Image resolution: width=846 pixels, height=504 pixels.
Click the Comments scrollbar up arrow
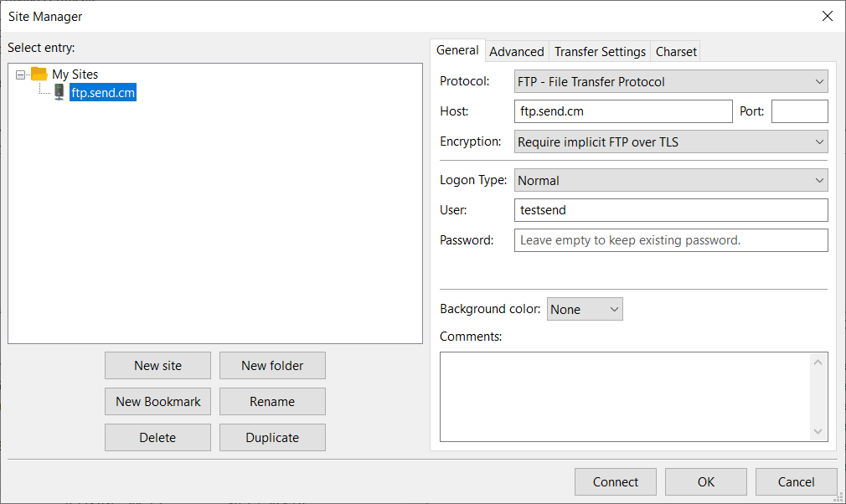(x=818, y=363)
